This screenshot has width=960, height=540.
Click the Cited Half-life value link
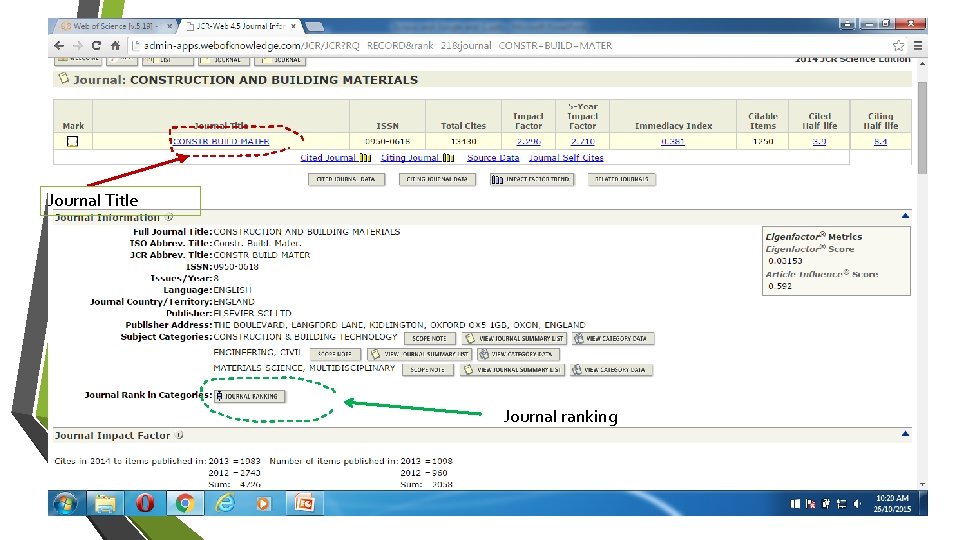pyautogui.click(x=819, y=141)
